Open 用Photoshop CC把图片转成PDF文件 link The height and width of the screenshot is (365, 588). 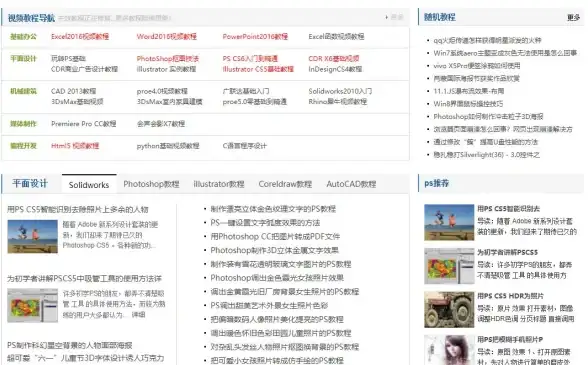[275, 237]
